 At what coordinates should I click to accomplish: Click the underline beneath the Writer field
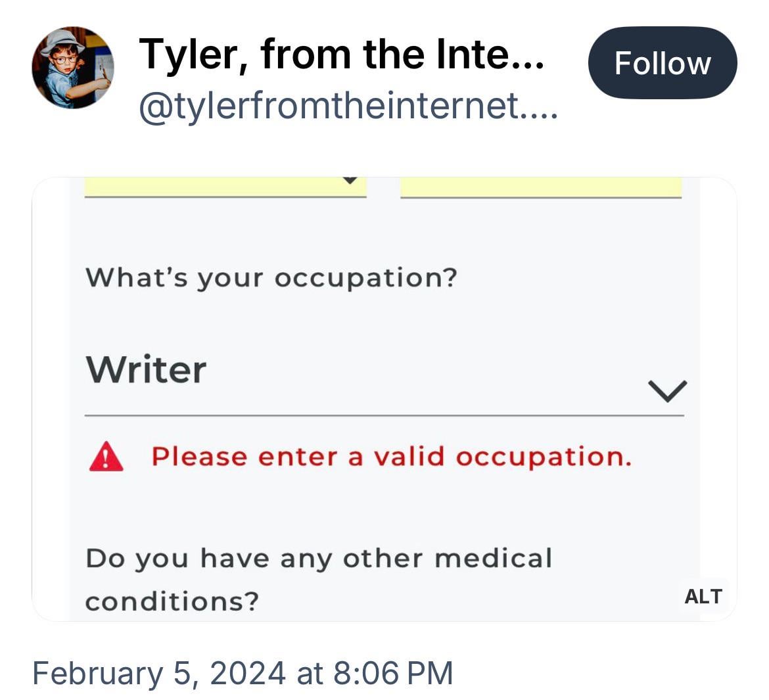click(x=384, y=415)
